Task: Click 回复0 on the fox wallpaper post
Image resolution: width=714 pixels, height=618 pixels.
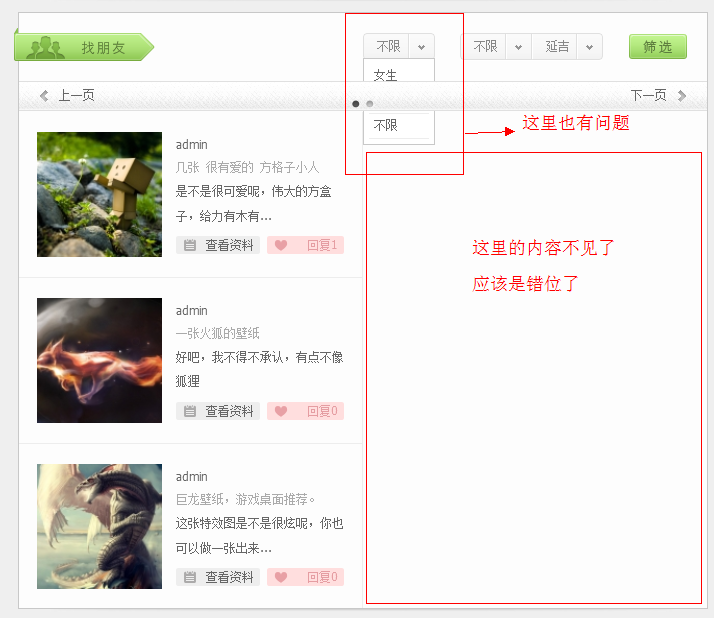Action: click(305, 411)
